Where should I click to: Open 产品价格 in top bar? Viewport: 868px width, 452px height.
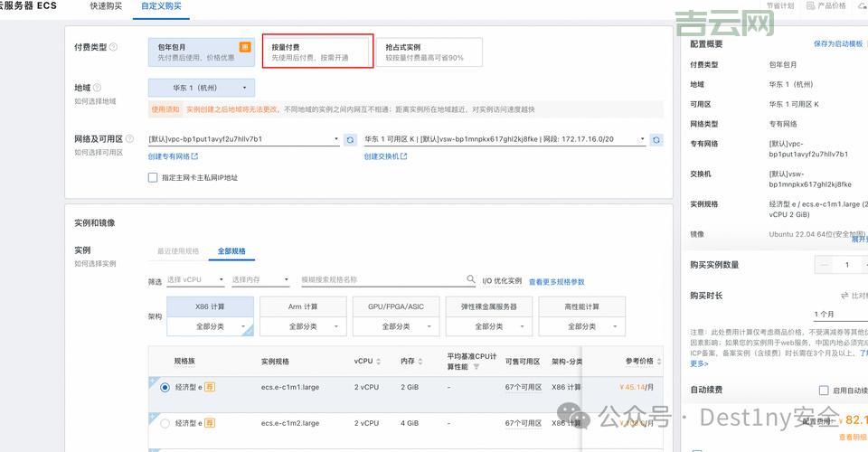[x=826, y=5]
